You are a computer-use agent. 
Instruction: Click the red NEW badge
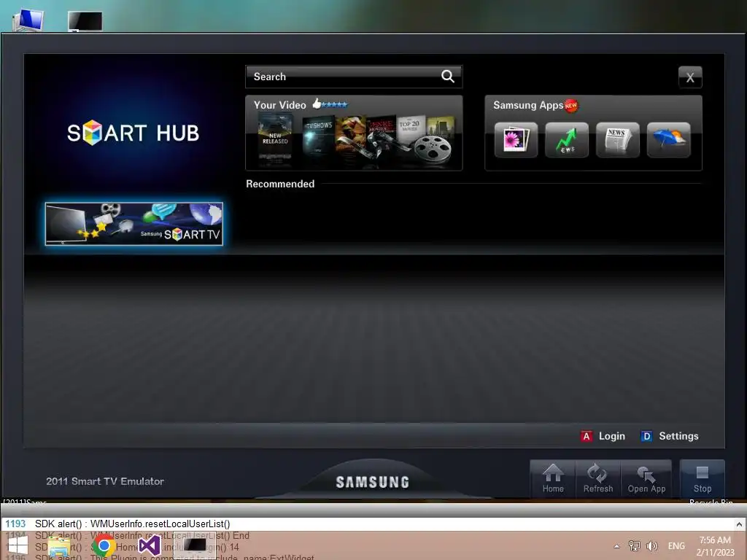coord(570,105)
